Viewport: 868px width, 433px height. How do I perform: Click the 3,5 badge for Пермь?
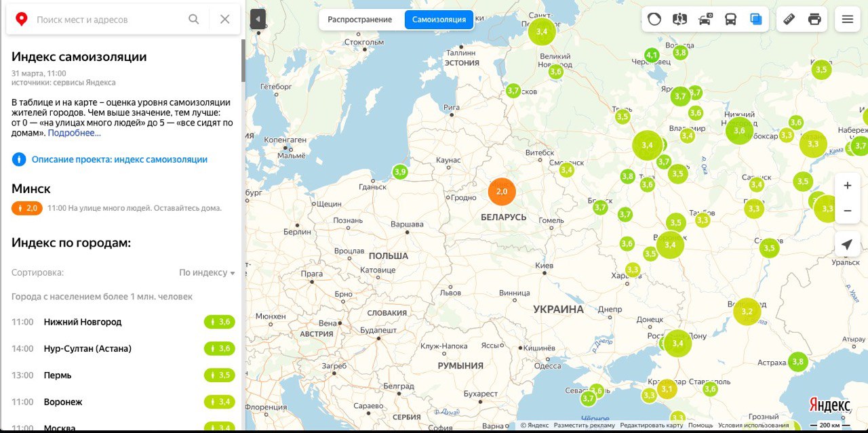click(220, 375)
